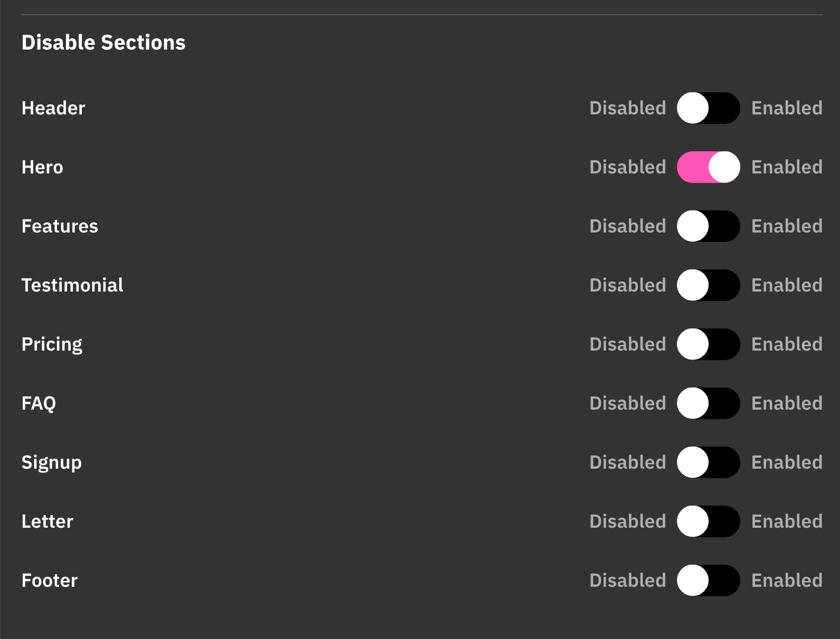Enable the Signup section switch
The width and height of the screenshot is (840, 639).
708,462
